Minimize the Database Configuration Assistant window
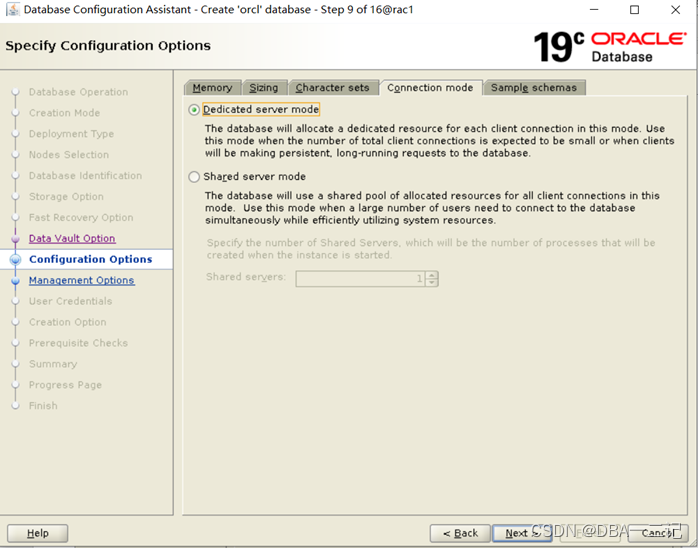 (594, 9)
